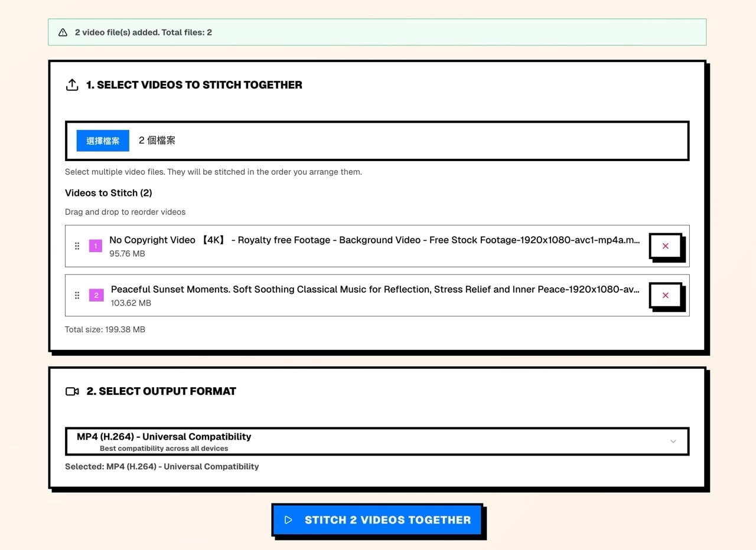Click the pink number 1 badge
The image size is (756, 550).
click(x=96, y=246)
